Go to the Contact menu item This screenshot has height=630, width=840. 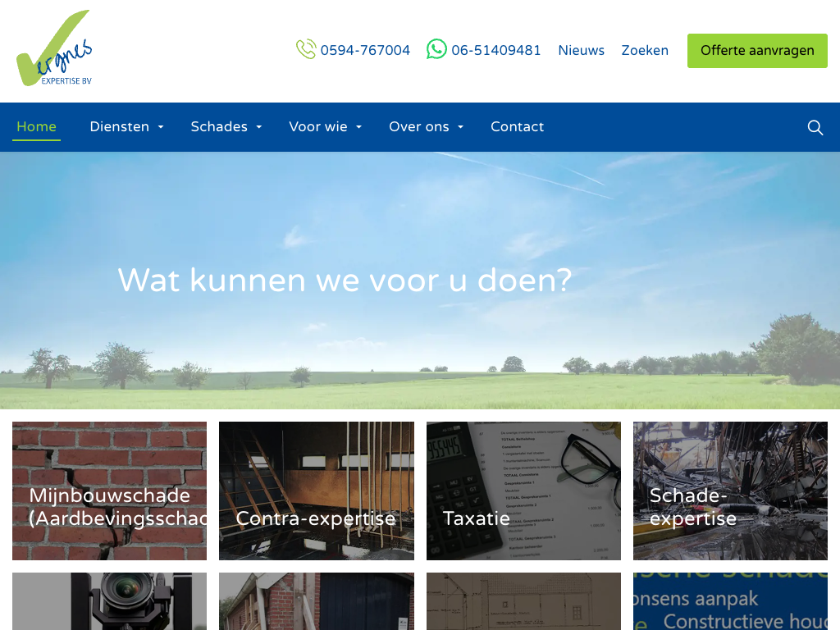pos(517,127)
